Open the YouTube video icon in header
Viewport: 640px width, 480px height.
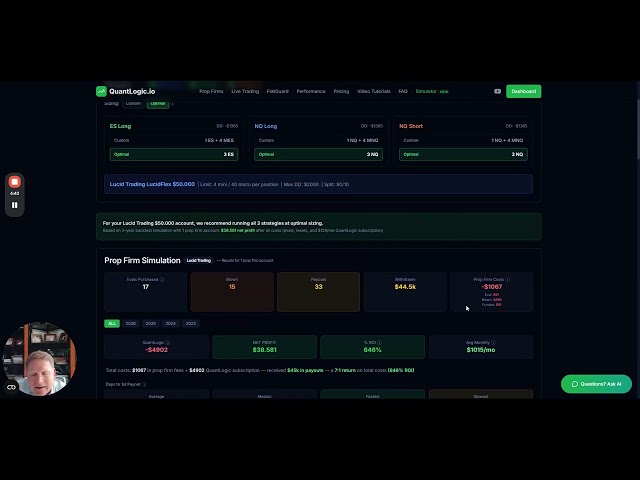click(x=497, y=91)
